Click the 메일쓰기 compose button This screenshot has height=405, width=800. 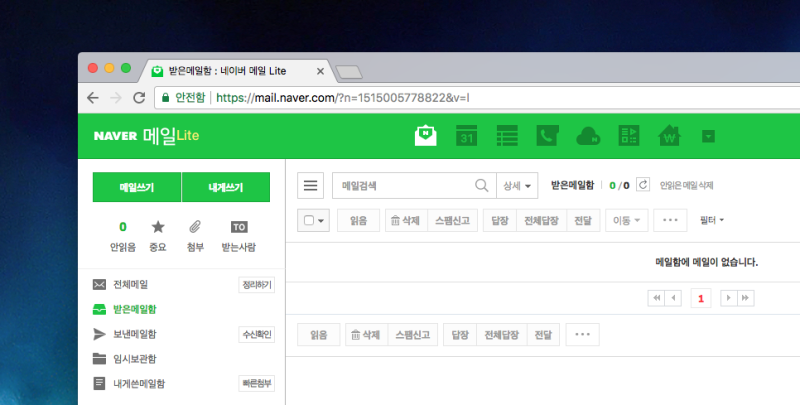pos(137,187)
